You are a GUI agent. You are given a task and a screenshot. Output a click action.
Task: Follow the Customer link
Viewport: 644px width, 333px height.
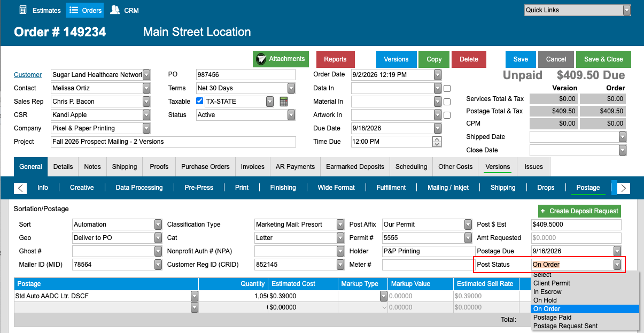point(28,75)
